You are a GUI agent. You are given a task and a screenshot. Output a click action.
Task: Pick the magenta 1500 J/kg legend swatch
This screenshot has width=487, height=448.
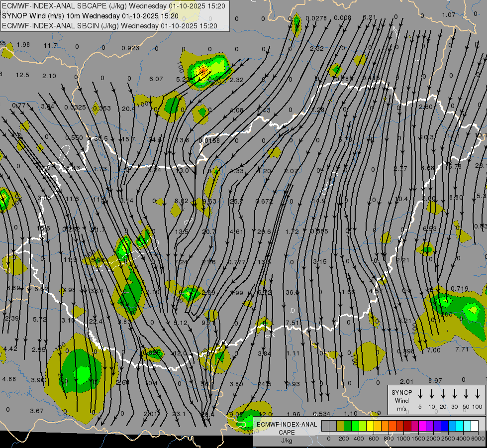[x=414, y=426]
